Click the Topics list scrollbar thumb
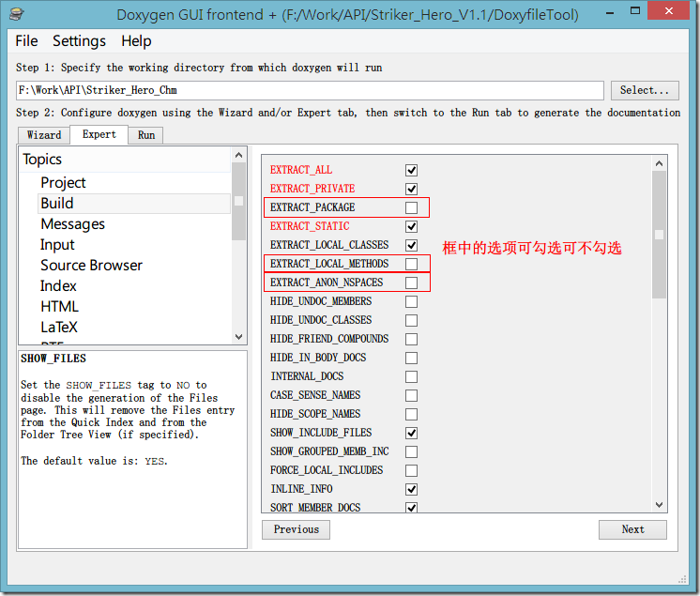 [x=238, y=202]
